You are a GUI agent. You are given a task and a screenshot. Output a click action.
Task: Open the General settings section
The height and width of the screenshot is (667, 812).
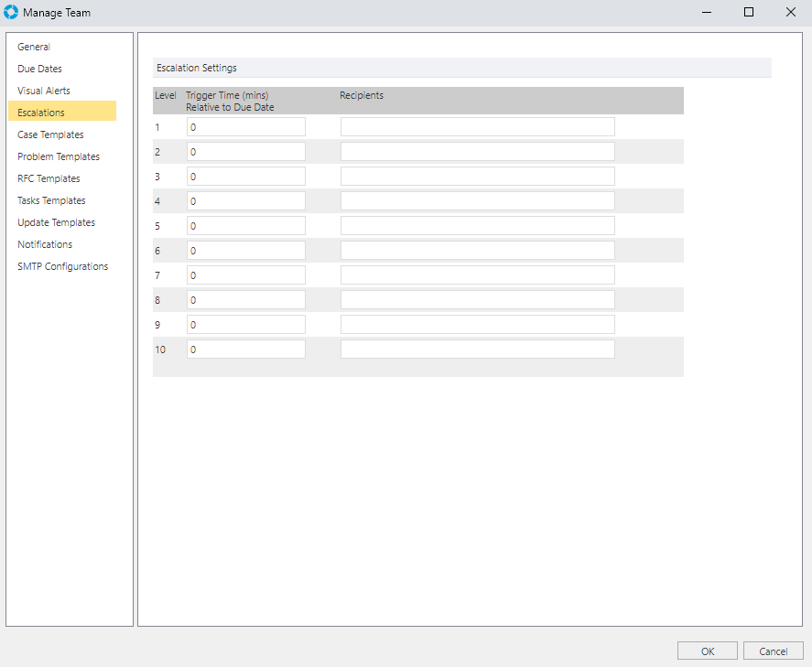(x=34, y=47)
